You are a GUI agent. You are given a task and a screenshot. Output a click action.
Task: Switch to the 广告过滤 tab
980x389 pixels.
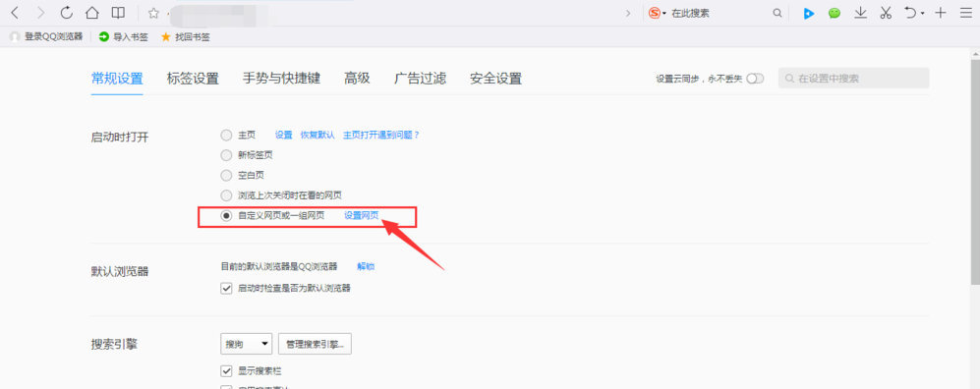[x=420, y=79]
